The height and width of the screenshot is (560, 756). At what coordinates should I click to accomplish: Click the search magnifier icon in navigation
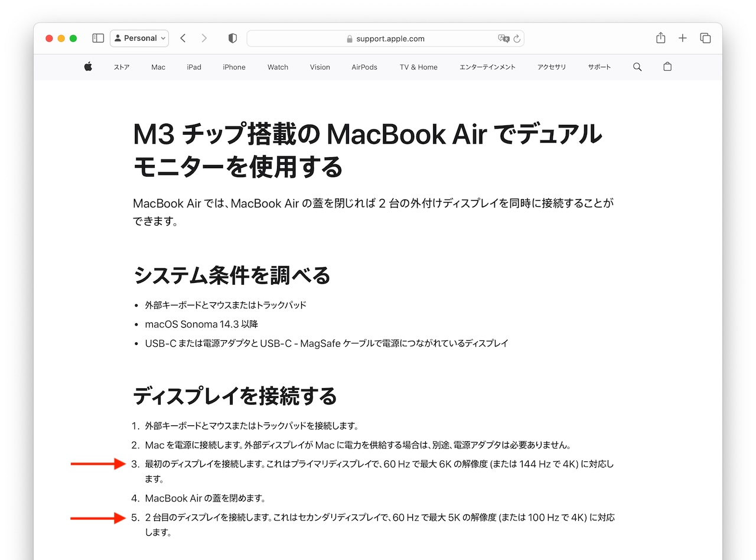[637, 67]
